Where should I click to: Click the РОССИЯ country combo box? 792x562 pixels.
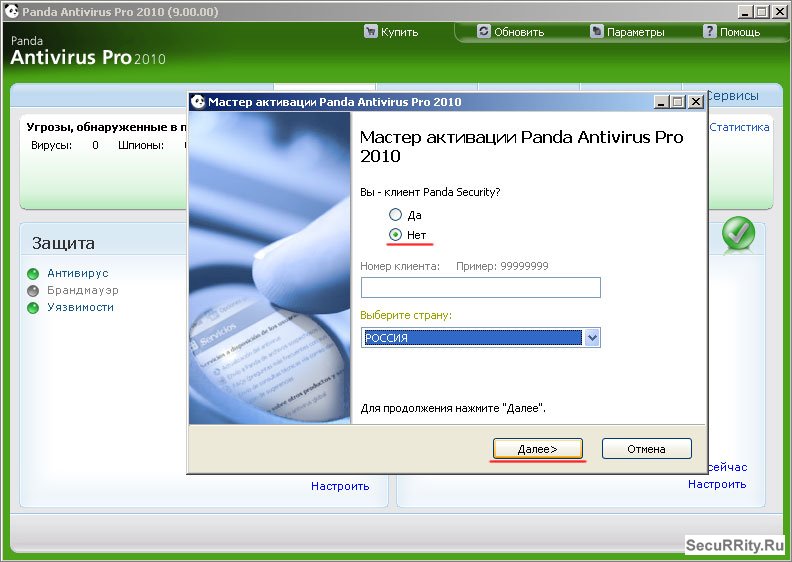tap(480, 337)
